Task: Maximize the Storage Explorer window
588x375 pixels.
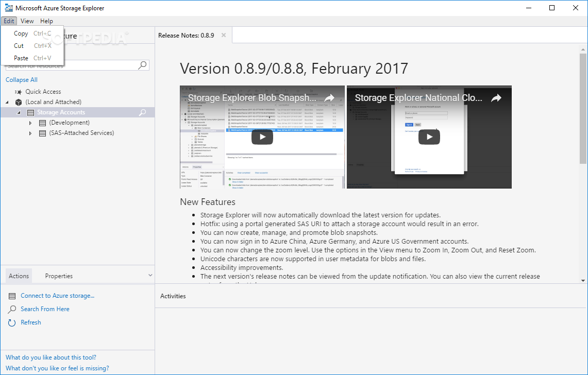Action: point(552,8)
